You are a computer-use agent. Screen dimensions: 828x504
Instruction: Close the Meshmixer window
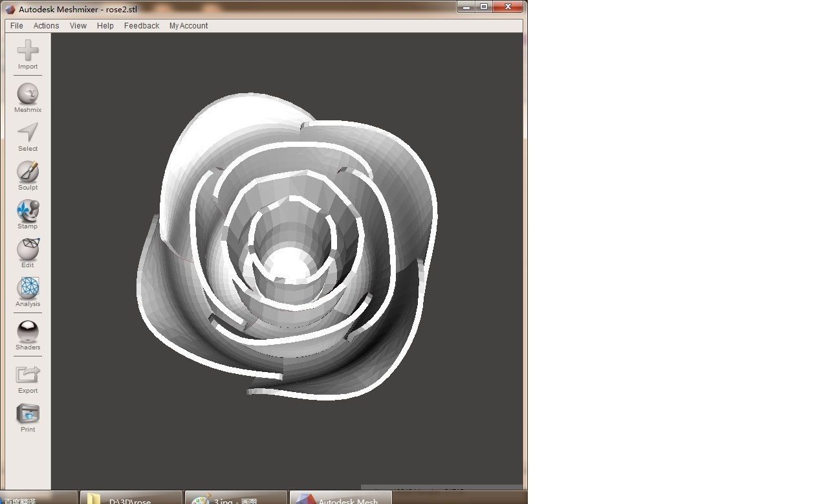click(508, 6)
